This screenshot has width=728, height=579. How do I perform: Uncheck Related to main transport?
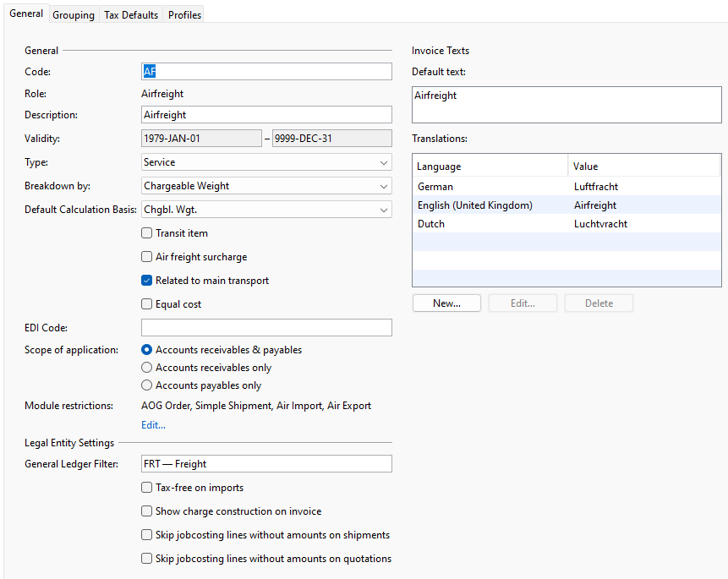coord(146,280)
